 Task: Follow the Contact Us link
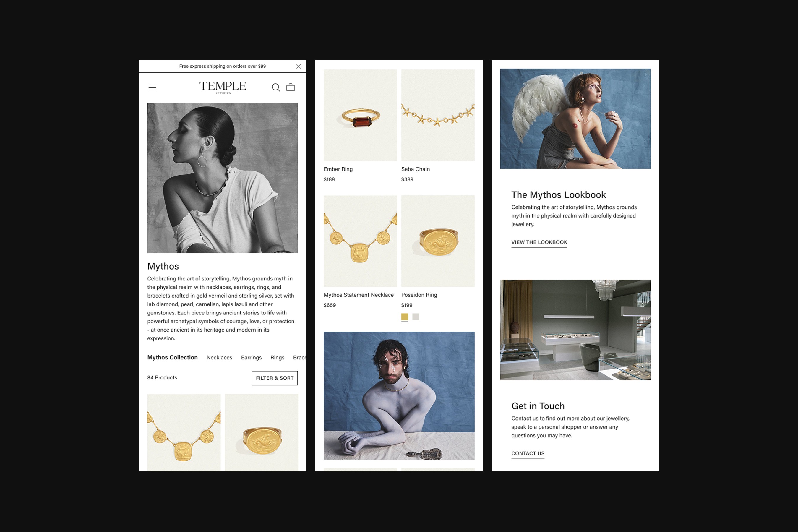pos(528,454)
